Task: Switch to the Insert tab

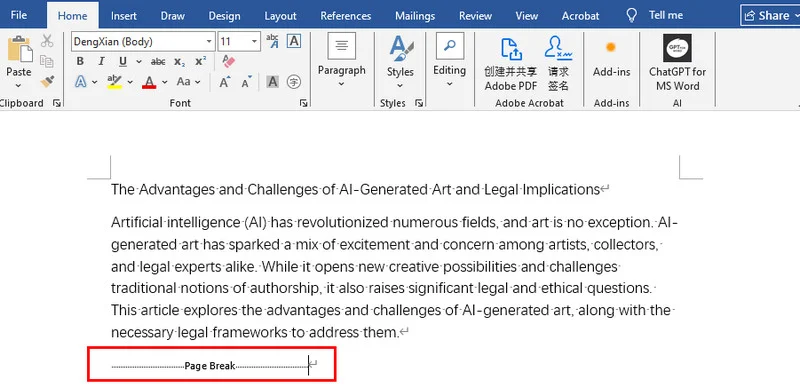Action: 123,16
